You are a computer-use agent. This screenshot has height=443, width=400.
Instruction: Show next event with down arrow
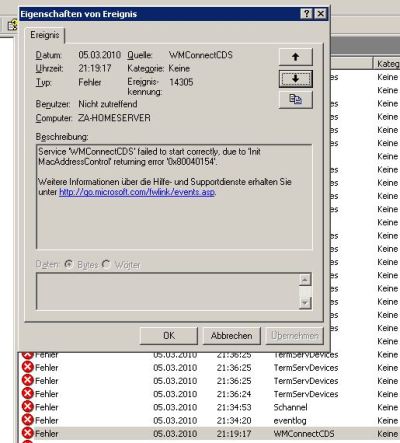(295, 79)
